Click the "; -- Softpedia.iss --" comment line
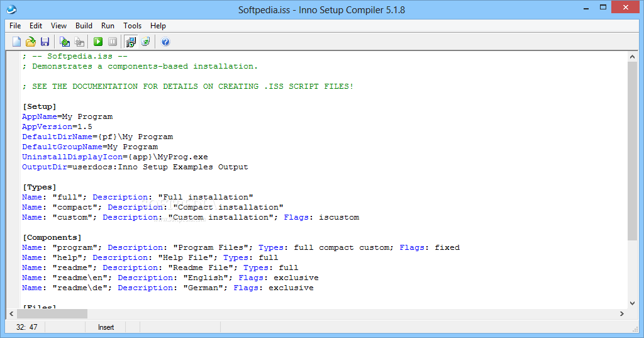This screenshot has height=338, width=644. coord(75,56)
